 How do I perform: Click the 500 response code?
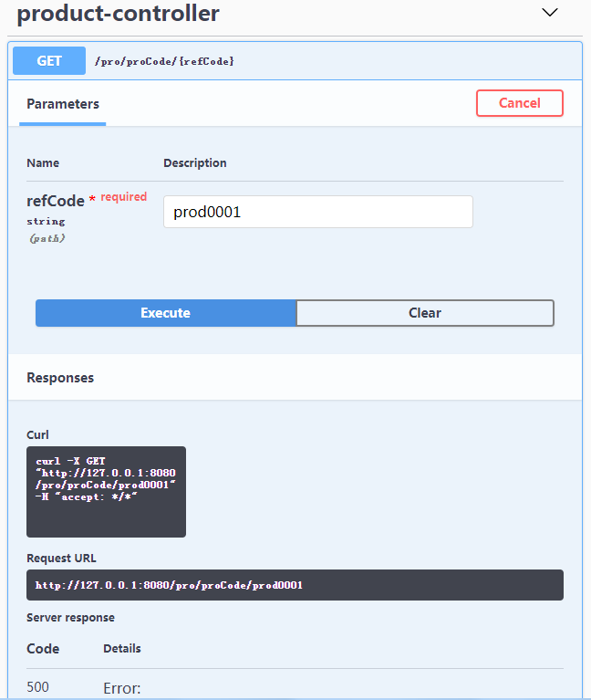point(37,687)
